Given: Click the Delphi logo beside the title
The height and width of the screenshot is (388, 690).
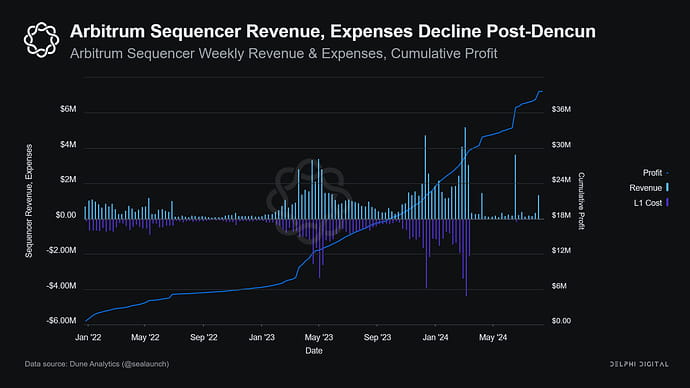Looking at the screenshot, I should 41,40.
